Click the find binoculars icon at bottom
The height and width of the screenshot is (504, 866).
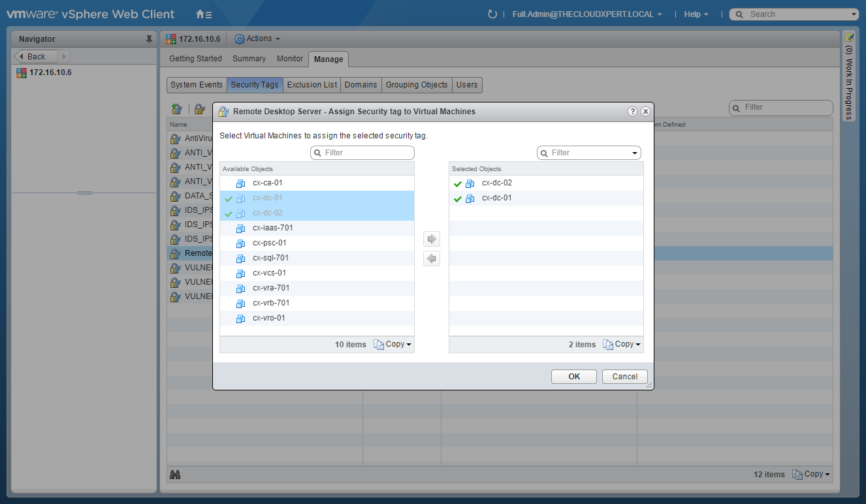coord(174,475)
